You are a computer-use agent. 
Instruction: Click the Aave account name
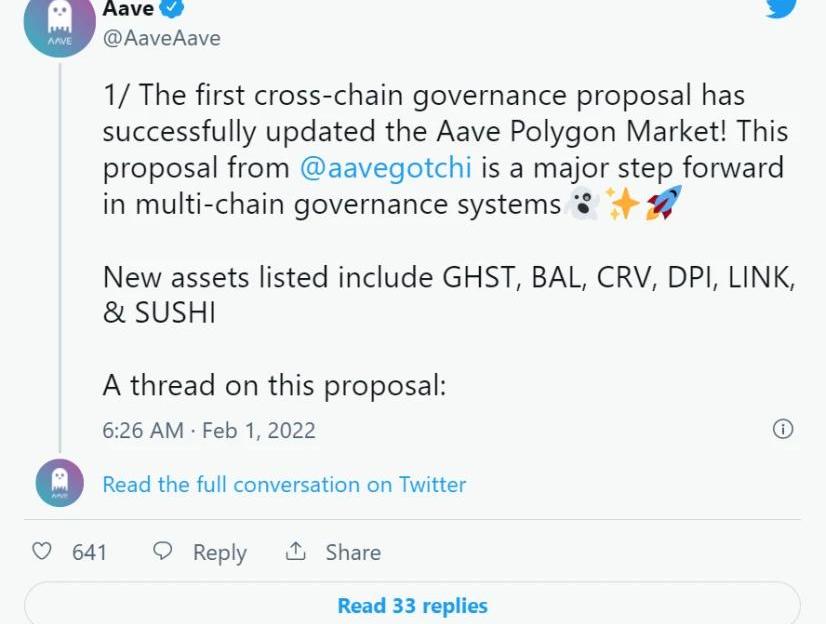tap(126, 9)
